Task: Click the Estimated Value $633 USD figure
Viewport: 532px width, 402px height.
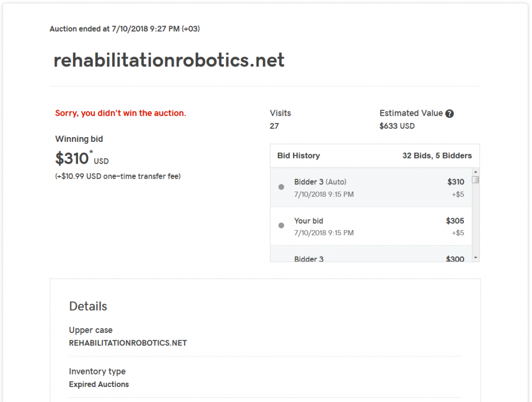Action: [x=397, y=126]
